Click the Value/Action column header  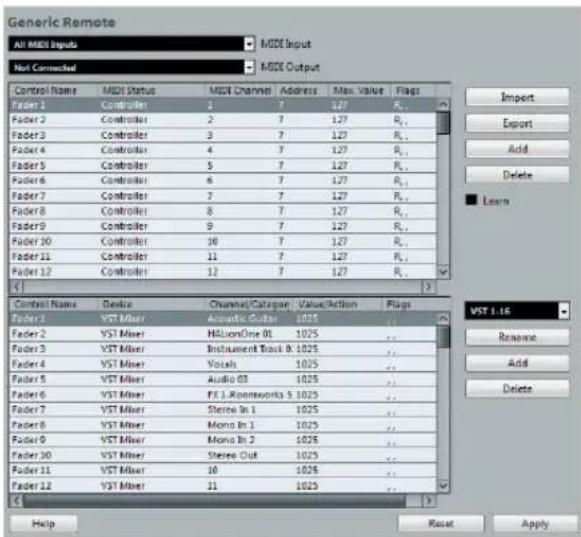337,304
